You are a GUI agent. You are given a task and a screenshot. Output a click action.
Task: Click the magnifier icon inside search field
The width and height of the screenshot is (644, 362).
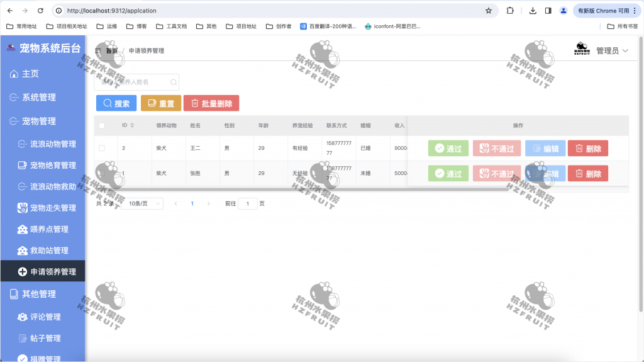pyautogui.click(x=174, y=82)
